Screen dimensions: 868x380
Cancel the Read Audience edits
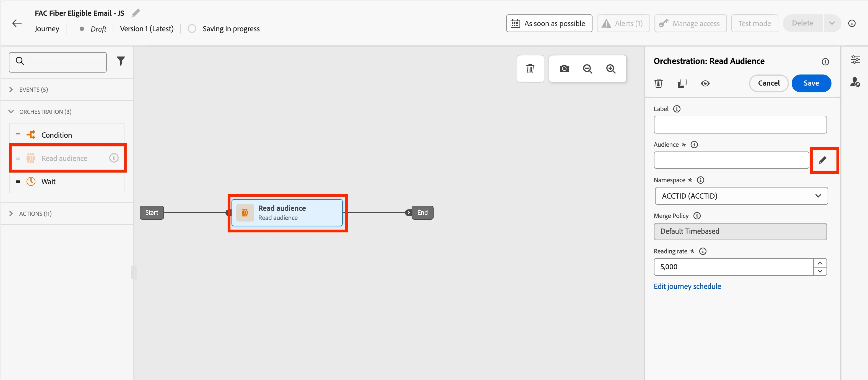tap(769, 83)
